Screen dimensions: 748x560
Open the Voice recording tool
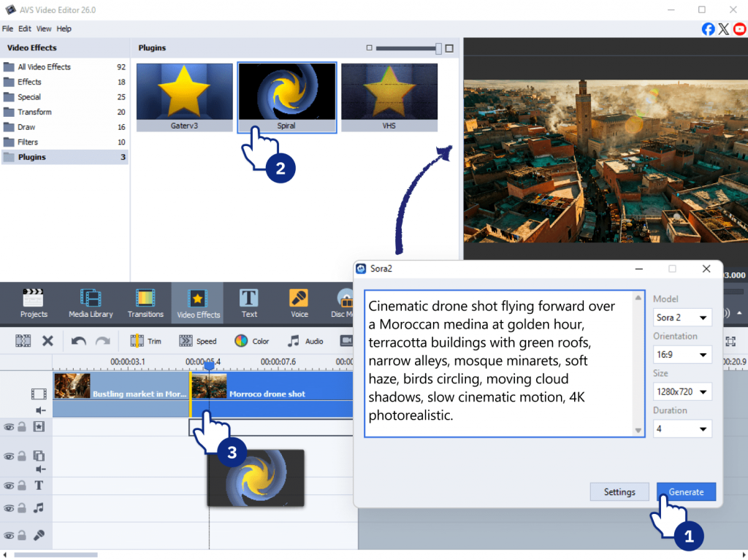pos(299,303)
